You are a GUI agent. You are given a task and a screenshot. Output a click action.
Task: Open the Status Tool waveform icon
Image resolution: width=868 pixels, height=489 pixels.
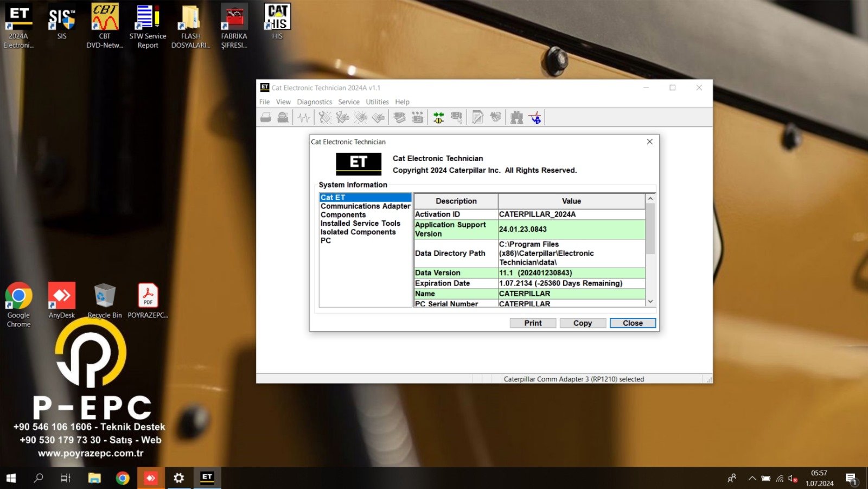[304, 117]
